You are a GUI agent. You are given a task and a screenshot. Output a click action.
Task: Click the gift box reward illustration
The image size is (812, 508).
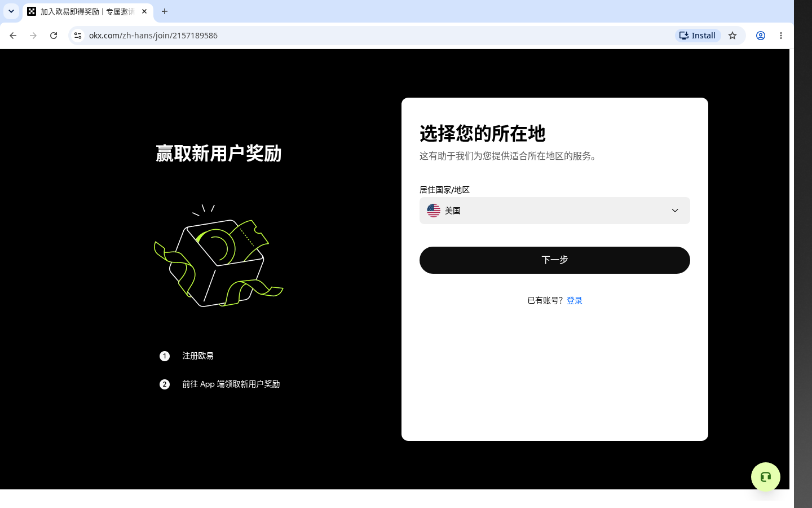(x=219, y=256)
